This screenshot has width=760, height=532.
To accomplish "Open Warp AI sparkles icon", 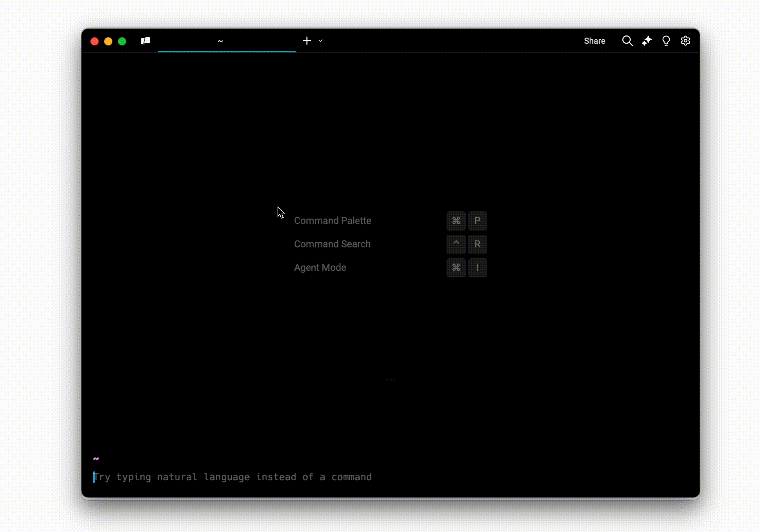I will point(647,41).
